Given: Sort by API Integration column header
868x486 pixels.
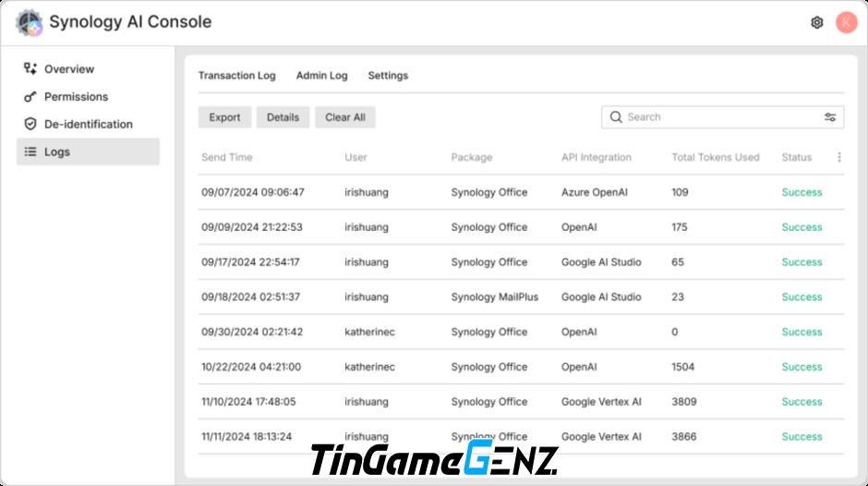Looking at the screenshot, I should click(597, 157).
